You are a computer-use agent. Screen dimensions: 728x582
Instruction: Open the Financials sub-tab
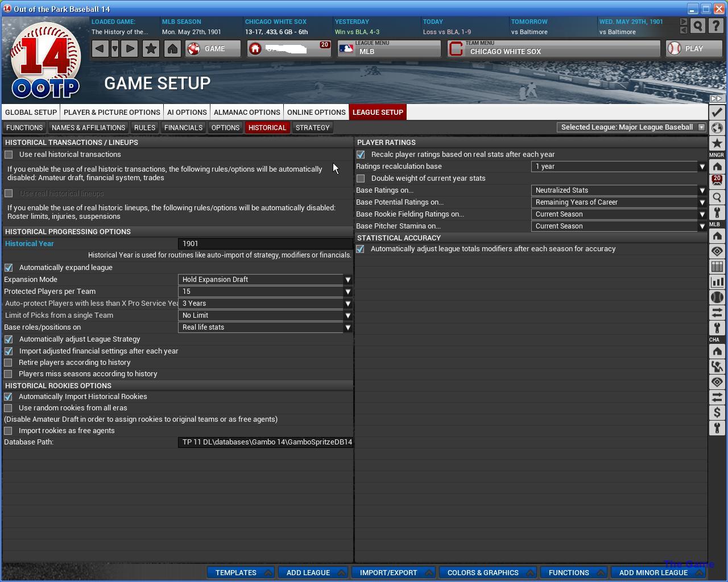(x=183, y=128)
